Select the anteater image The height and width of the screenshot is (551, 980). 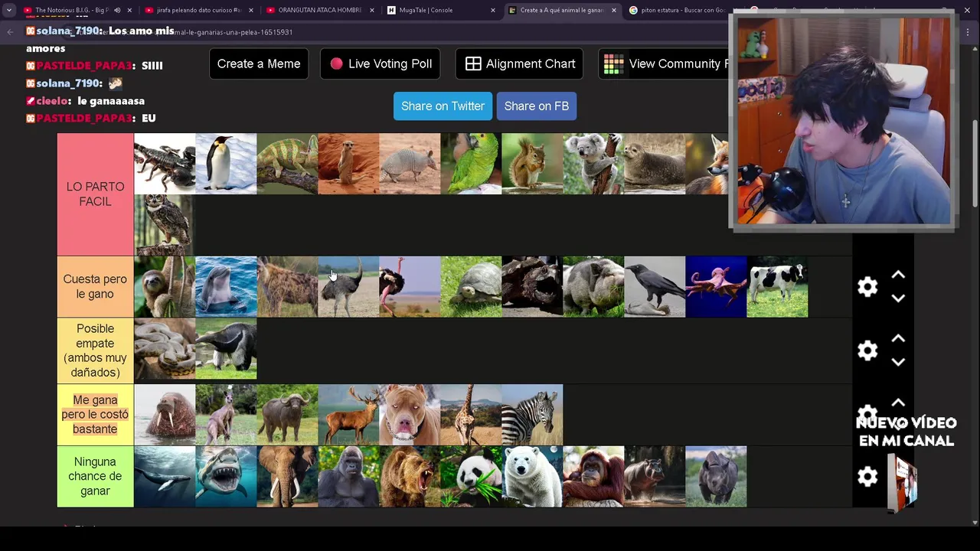point(226,349)
